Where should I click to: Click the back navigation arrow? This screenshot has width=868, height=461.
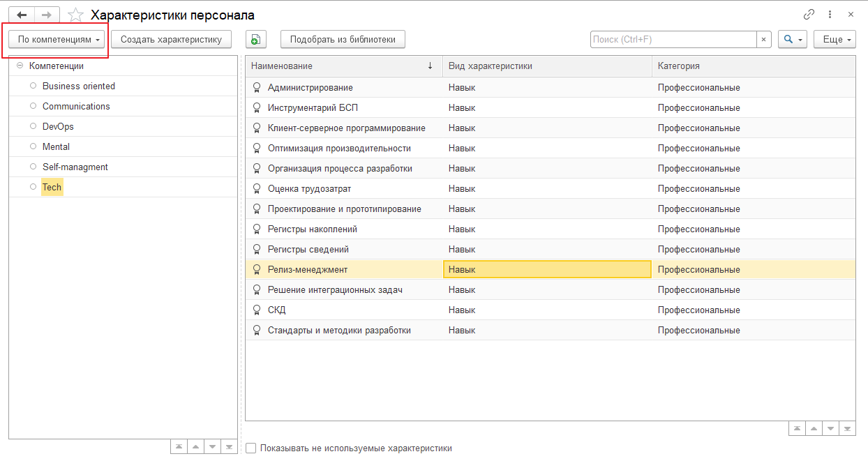click(x=22, y=15)
